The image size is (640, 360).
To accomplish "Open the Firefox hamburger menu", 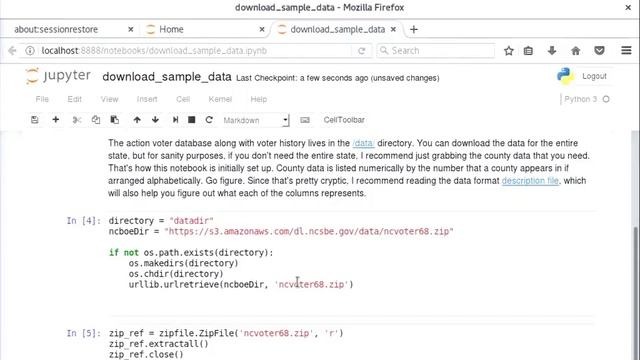I will point(627,50).
